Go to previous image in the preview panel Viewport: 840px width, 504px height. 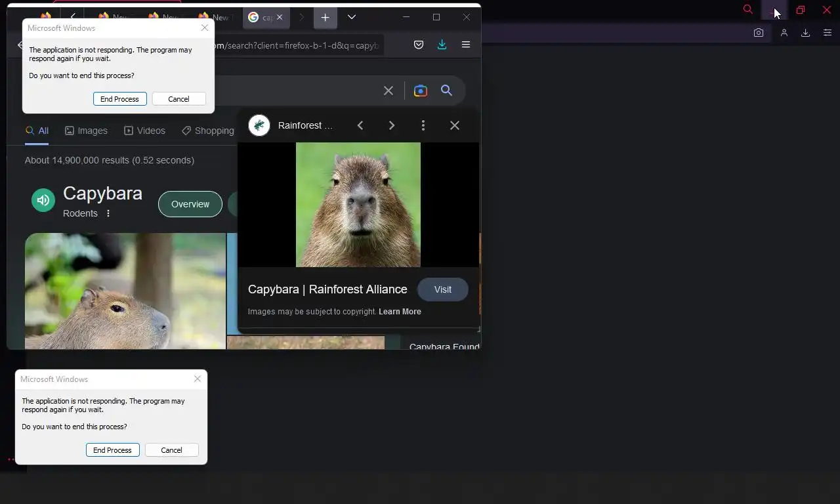360,125
